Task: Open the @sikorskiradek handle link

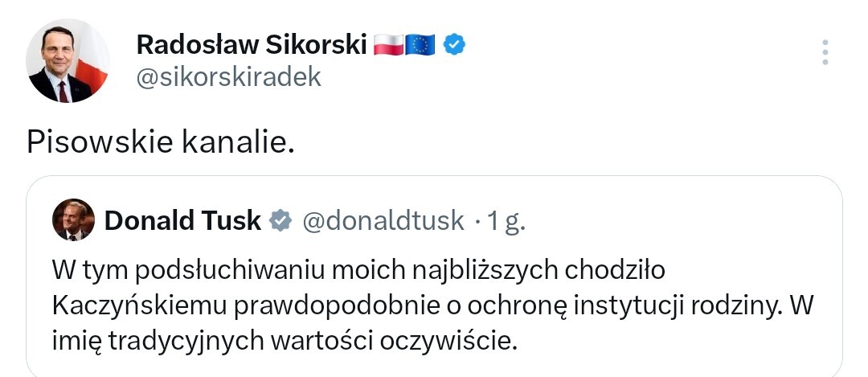Action: tap(229, 76)
